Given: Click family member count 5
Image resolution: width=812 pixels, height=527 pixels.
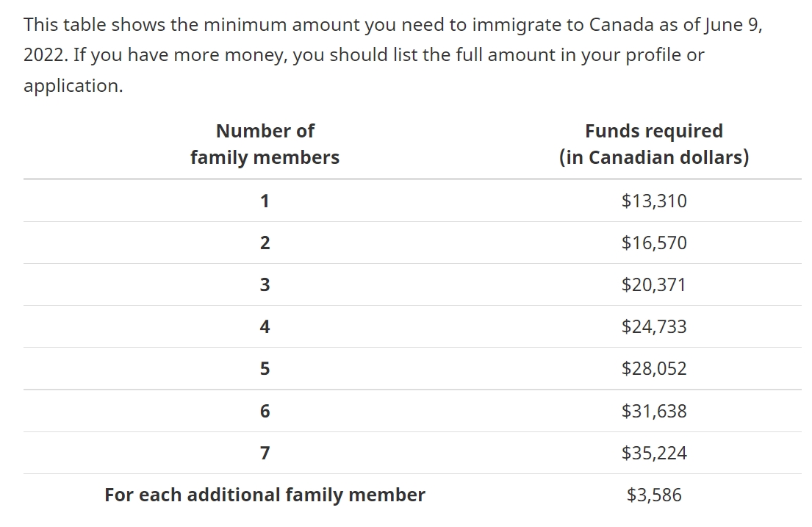Looking at the screenshot, I should pos(265,368).
